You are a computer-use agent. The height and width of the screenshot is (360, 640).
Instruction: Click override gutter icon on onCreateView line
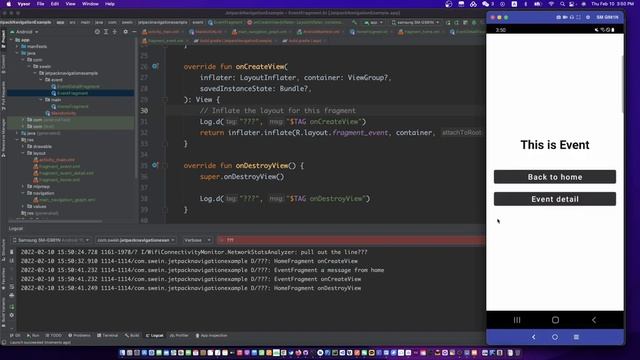click(x=155, y=66)
